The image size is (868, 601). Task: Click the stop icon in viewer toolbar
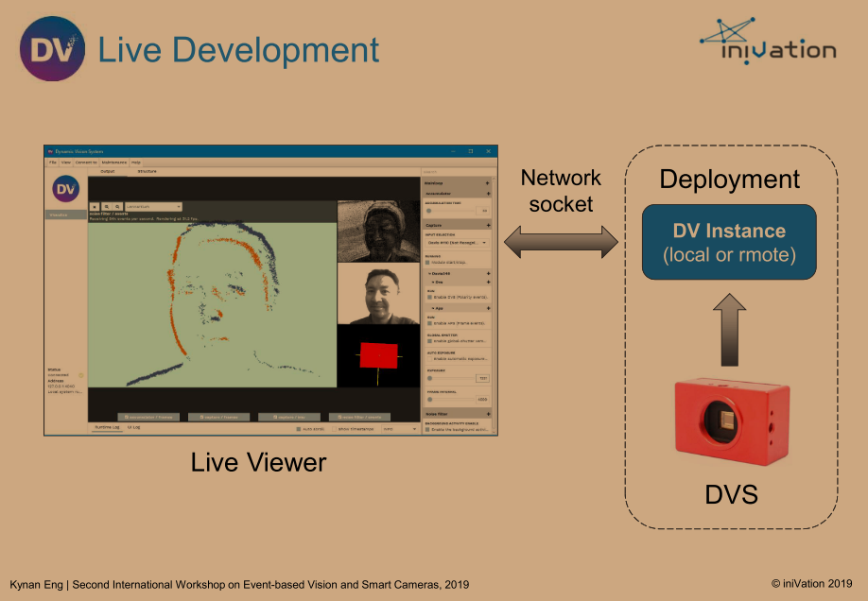point(95,207)
